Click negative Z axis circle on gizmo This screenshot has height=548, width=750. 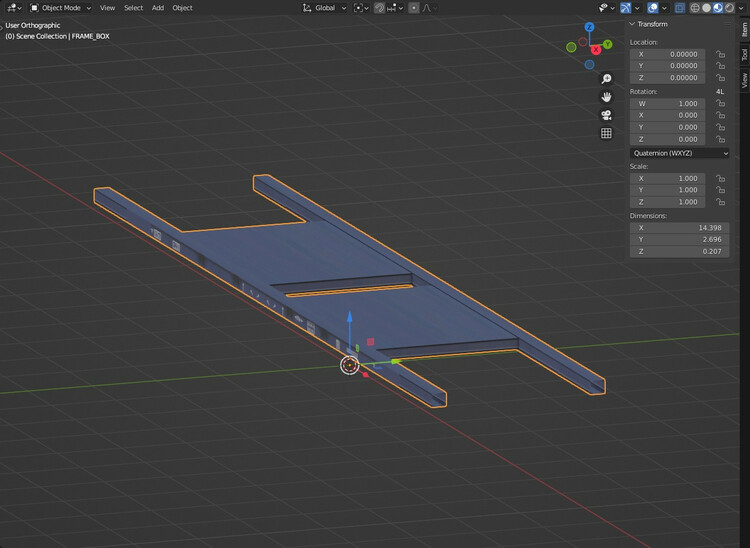tap(589, 64)
